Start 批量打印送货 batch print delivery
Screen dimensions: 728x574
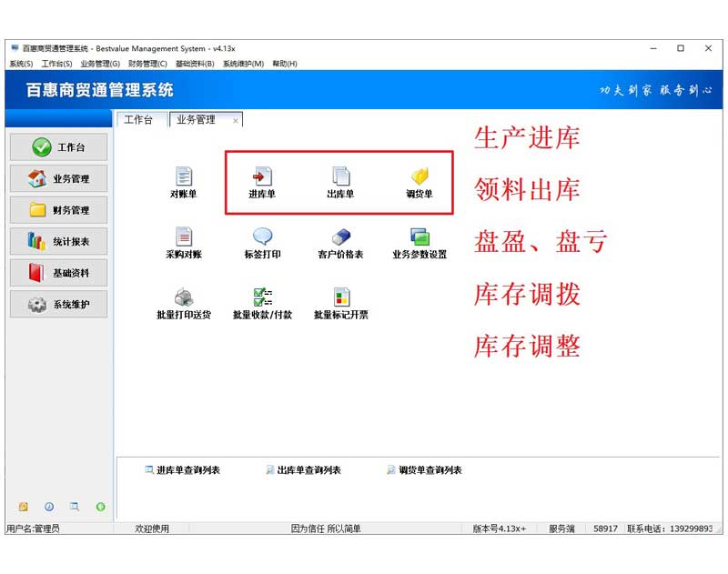click(184, 304)
